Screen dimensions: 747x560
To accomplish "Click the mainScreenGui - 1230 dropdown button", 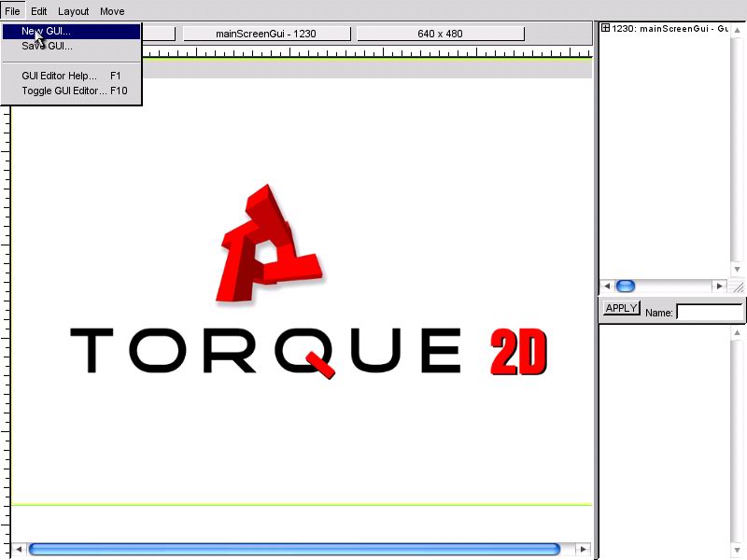I will click(x=266, y=34).
